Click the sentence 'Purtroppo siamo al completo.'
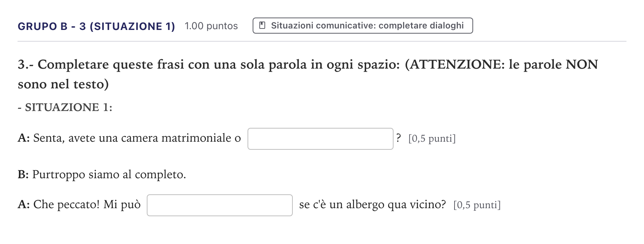 (109, 175)
